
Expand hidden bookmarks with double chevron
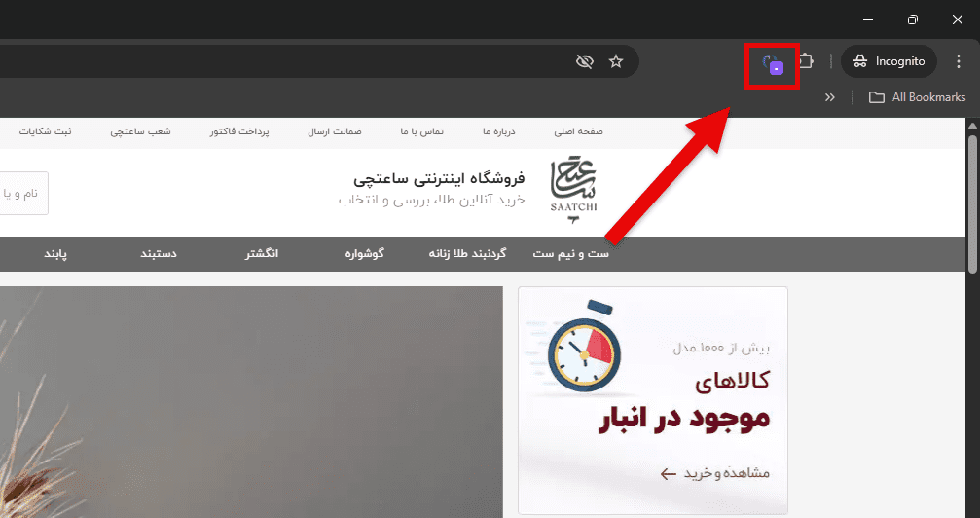pos(829,97)
